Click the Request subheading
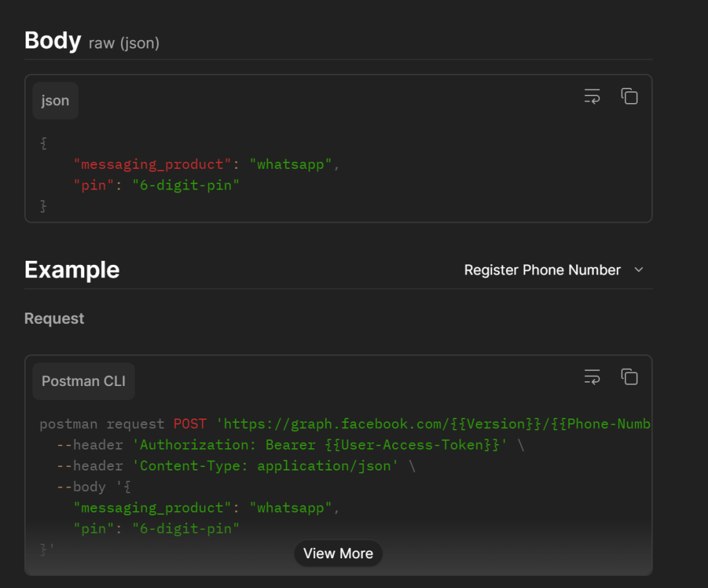 (54, 318)
